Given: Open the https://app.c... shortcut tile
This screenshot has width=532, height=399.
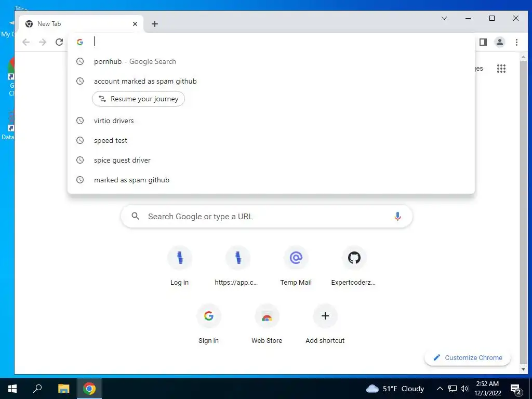Looking at the screenshot, I should (x=238, y=267).
